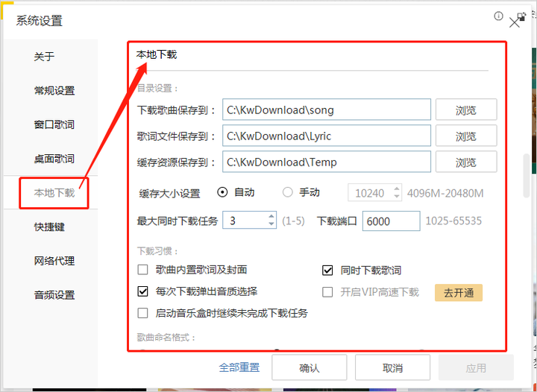537x392 pixels.
Task: Browse for 缓存资源保存到 folder
Action: coord(466,162)
